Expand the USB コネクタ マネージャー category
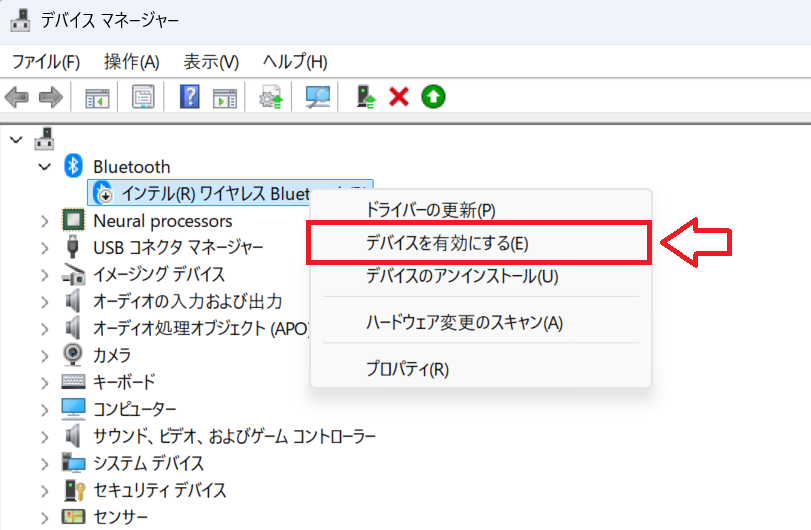811x530 pixels. pos(45,248)
